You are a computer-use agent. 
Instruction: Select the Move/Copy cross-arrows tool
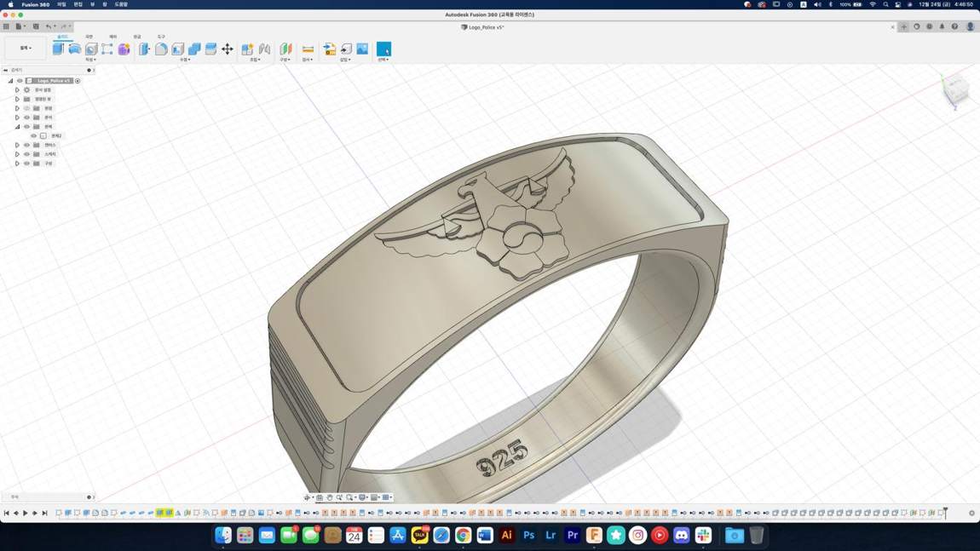(x=228, y=49)
